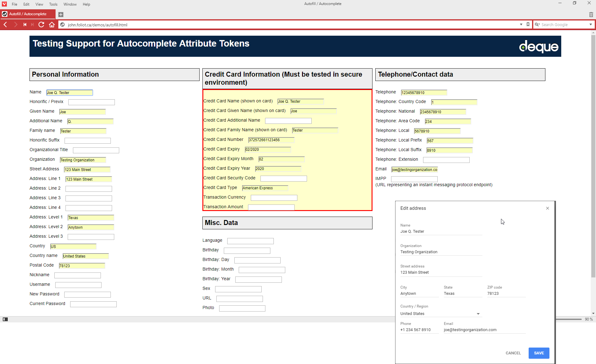
Task: Expand the address bar typed history dropdown
Action: 521,25
